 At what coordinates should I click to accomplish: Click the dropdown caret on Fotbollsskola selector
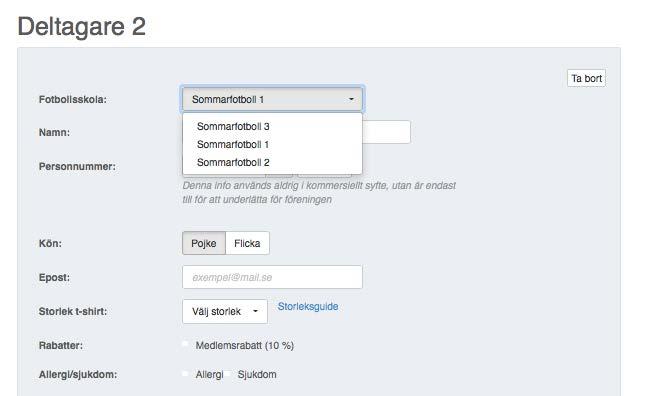pyautogui.click(x=351, y=99)
